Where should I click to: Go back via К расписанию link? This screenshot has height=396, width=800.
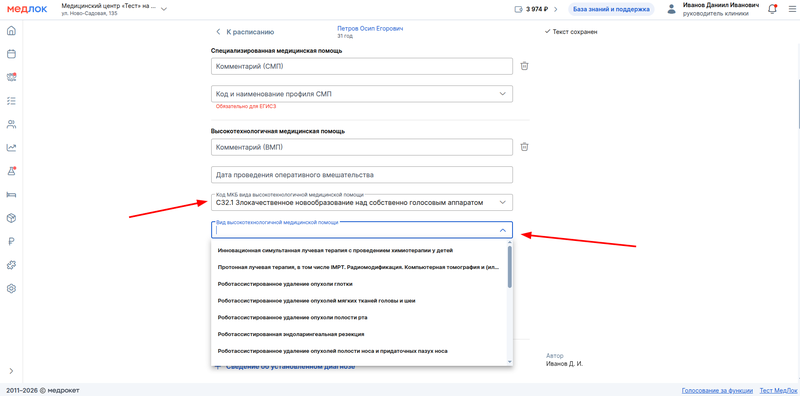click(x=245, y=32)
